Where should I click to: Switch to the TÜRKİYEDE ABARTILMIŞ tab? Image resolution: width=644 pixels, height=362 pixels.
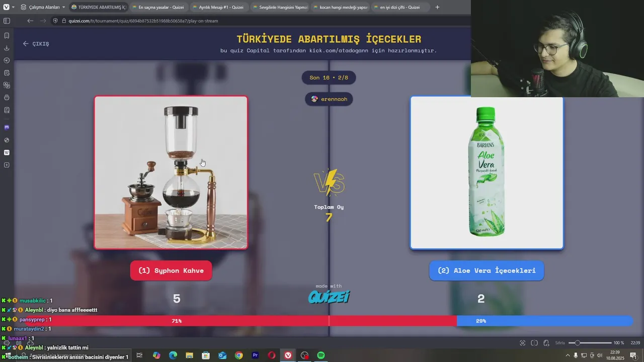[98, 7]
